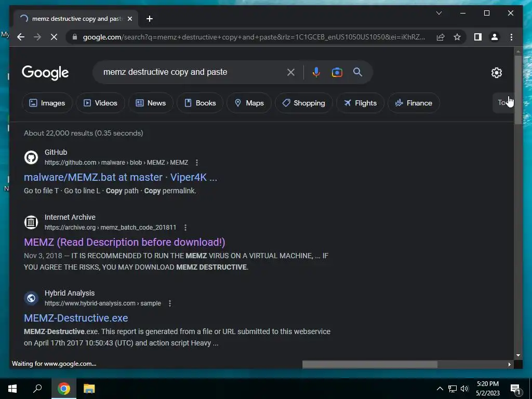Click the volume speaker tray icon
Viewport: 532px width, 399px height.
point(464,389)
